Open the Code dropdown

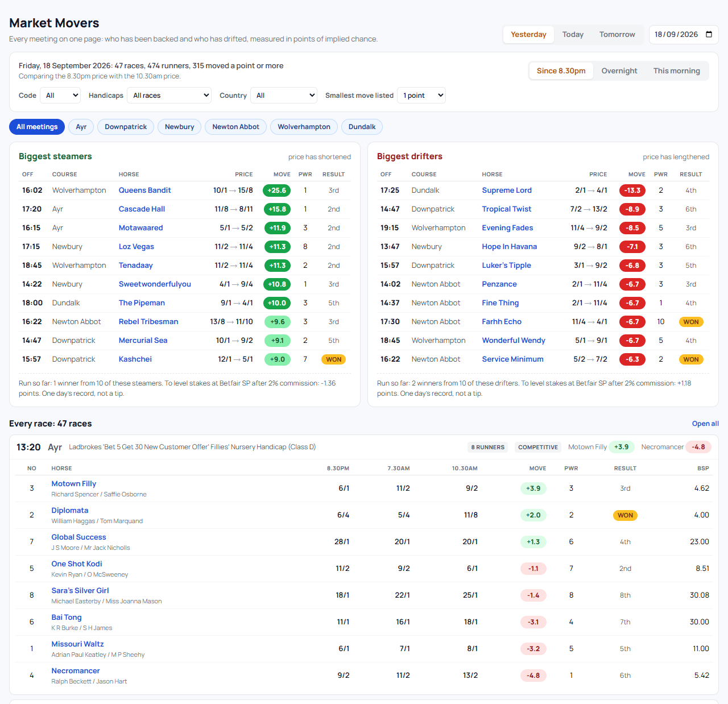60,96
